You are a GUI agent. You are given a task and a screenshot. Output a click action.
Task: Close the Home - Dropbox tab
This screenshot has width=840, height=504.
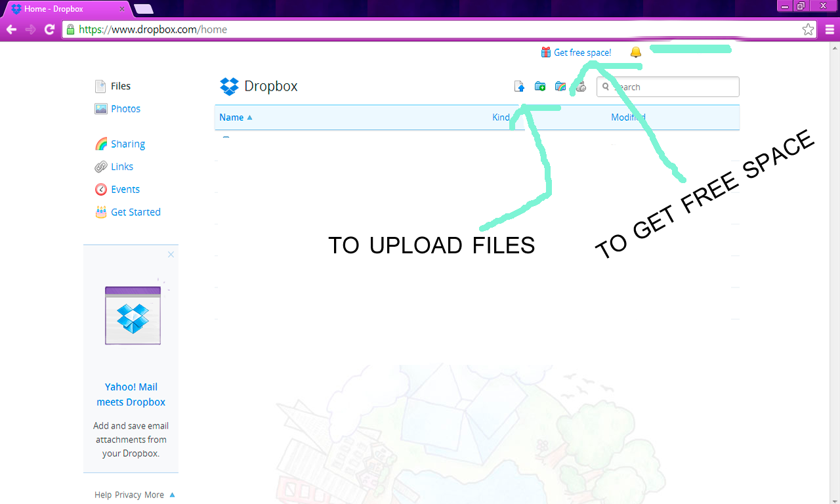(122, 9)
